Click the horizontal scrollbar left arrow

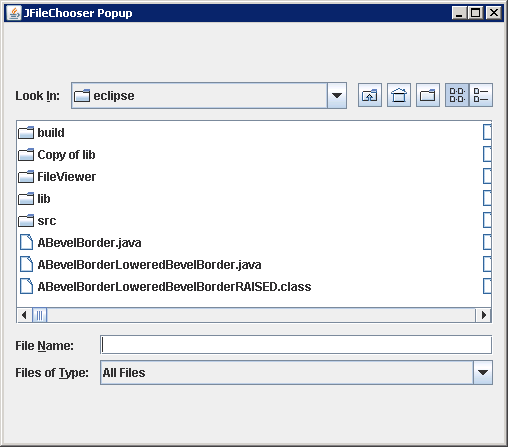(24, 315)
